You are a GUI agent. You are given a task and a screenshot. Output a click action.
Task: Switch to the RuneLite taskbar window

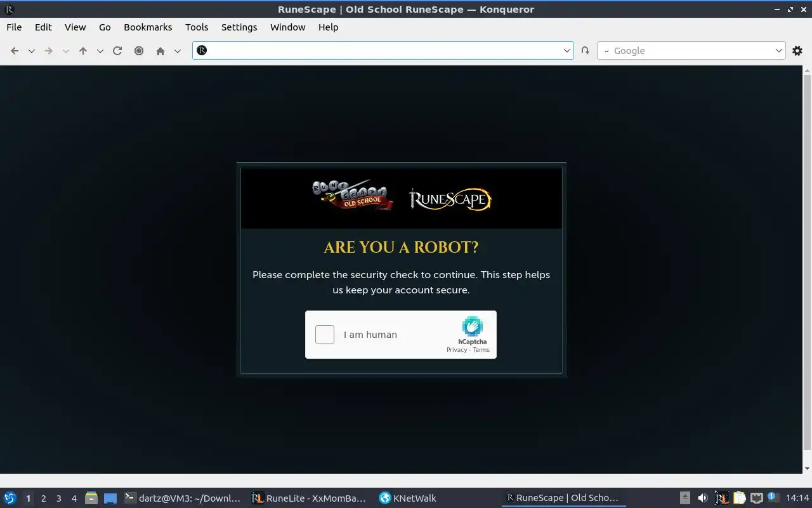[309, 498]
